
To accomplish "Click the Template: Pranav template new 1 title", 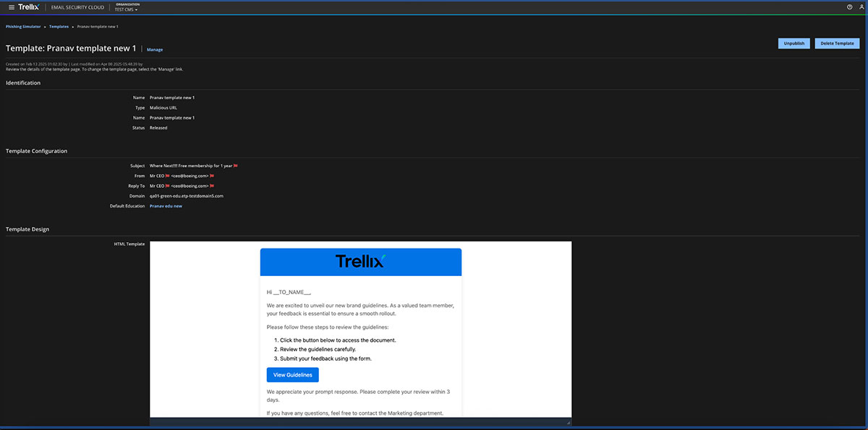I will (x=71, y=48).
